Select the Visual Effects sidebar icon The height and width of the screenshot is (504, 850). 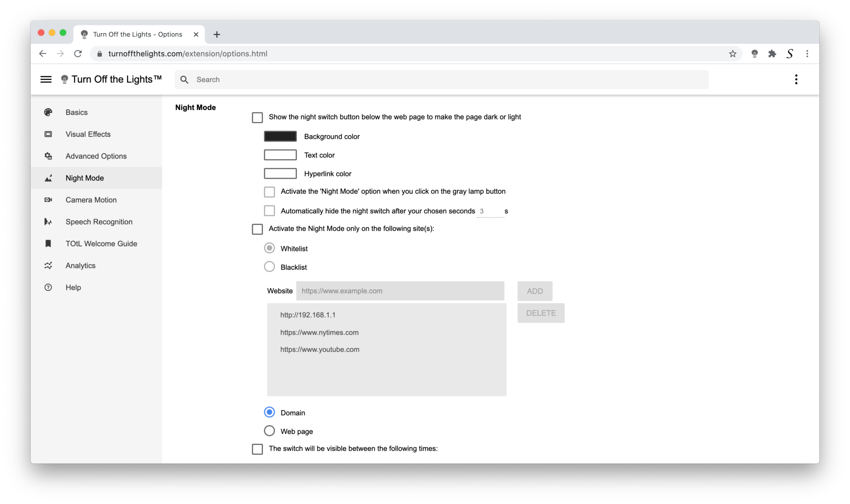click(x=48, y=134)
